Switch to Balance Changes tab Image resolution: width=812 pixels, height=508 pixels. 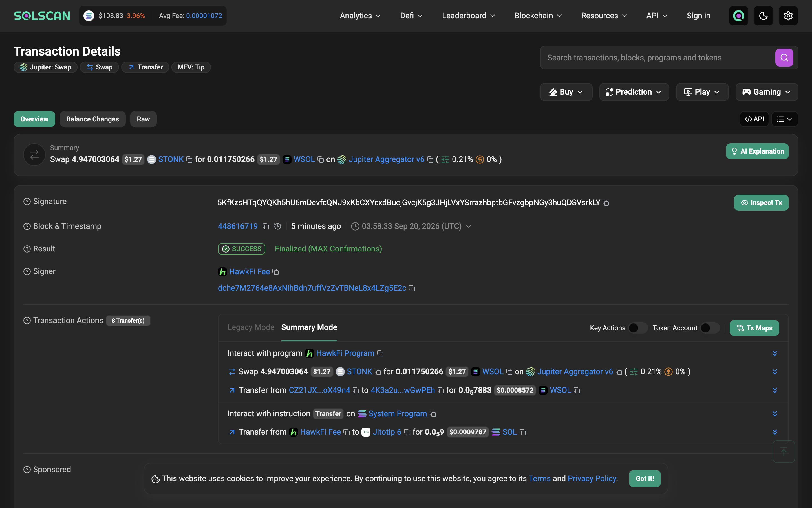click(x=92, y=119)
